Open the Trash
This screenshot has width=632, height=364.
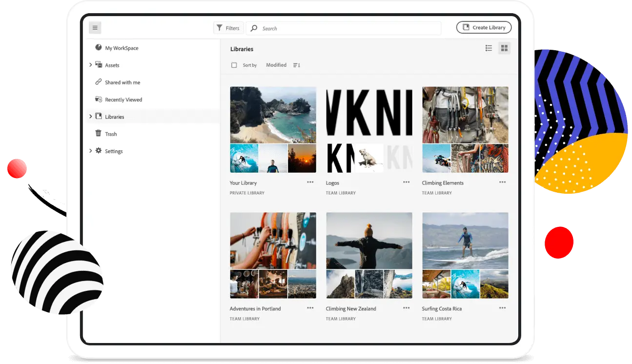click(x=111, y=134)
